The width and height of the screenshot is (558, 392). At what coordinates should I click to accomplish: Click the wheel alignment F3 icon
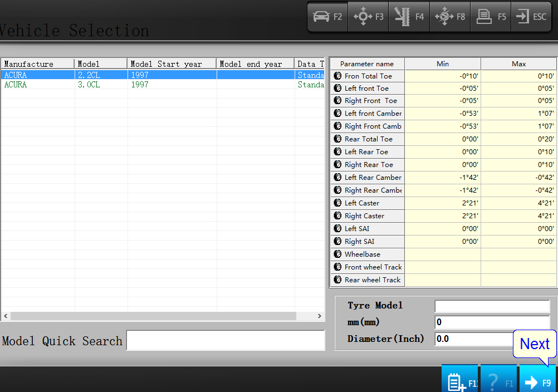click(369, 17)
